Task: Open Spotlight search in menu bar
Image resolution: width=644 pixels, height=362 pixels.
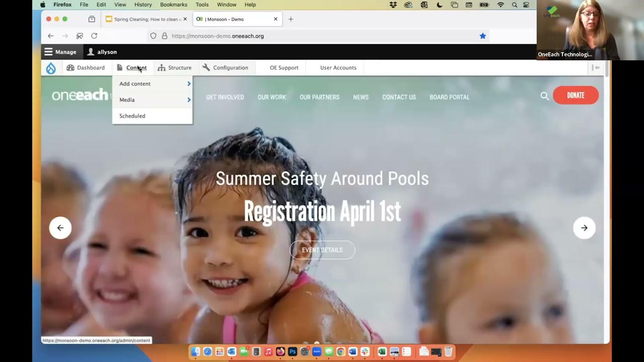Action: pyautogui.click(x=514, y=5)
